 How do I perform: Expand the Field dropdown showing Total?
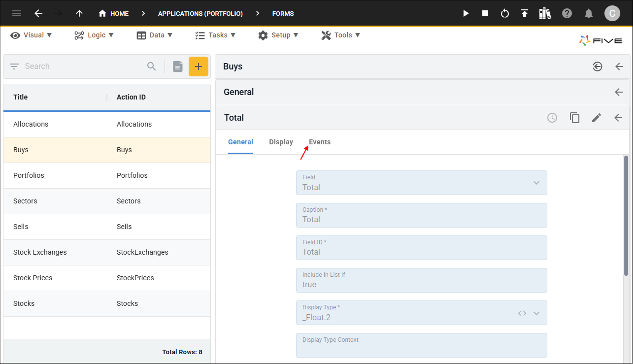coord(536,183)
